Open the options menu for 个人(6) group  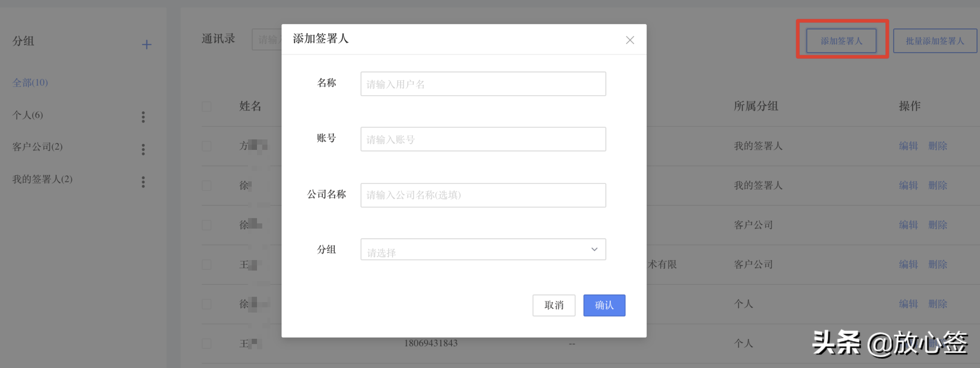coord(143,117)
